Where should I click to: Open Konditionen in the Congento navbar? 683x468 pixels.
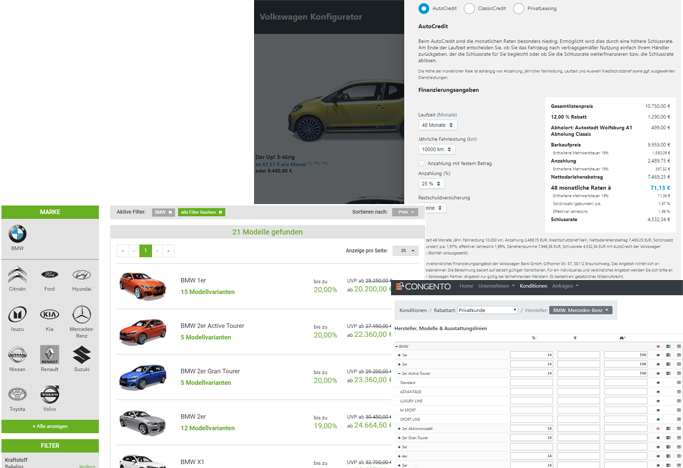pyautogui.click(x=533, y=286)
